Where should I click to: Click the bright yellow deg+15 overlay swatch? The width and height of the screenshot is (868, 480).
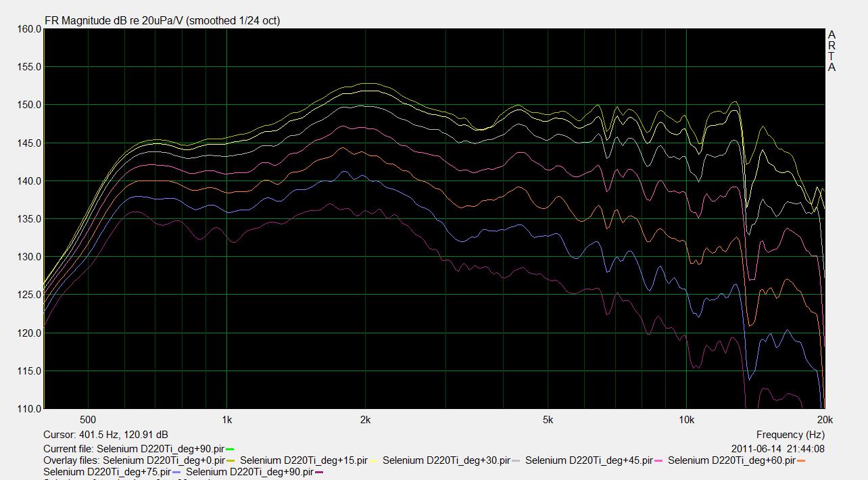(373, 460)
